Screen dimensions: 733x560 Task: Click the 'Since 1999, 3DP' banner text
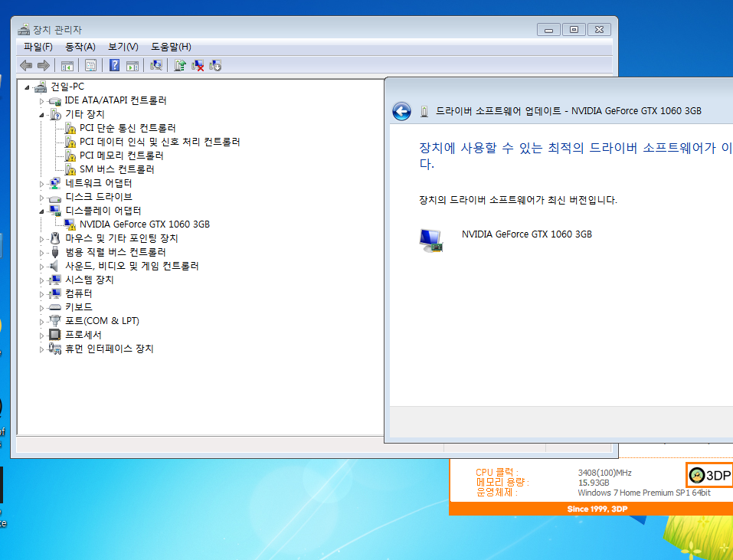point(597,509)
